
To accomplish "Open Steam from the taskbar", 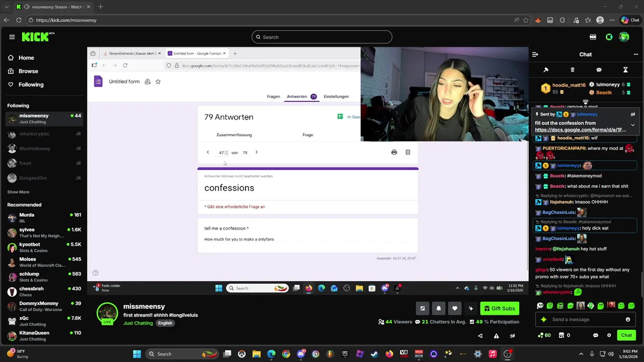I will coord(374,354).
